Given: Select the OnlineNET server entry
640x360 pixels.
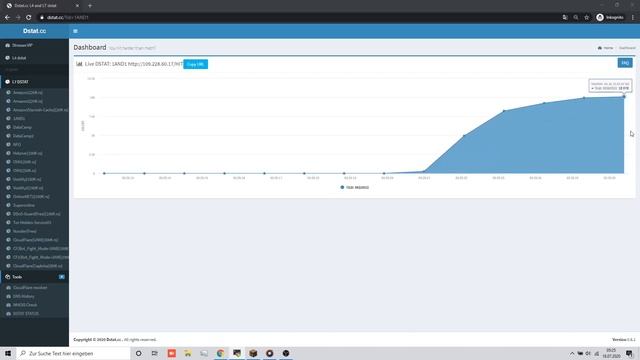Looking at the screenshot, I should 31,196.
